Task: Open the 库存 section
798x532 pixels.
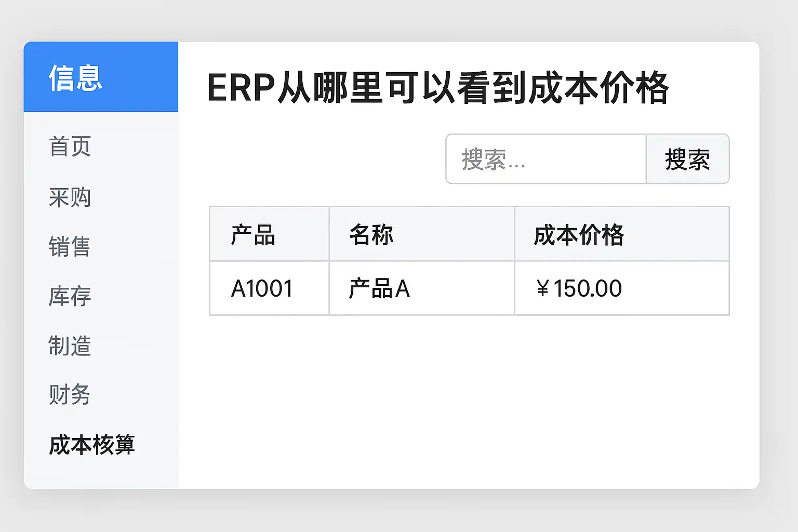Action: point(70,296)
